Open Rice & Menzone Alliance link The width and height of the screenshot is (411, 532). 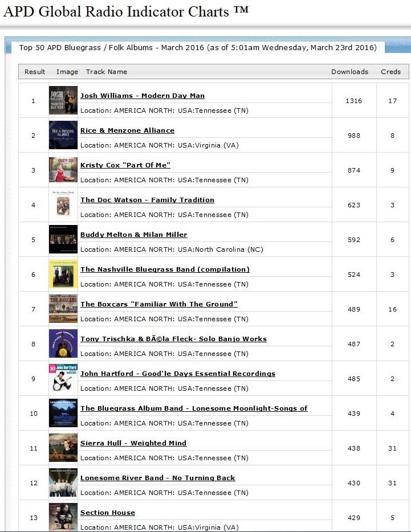(x=127, y=130)
